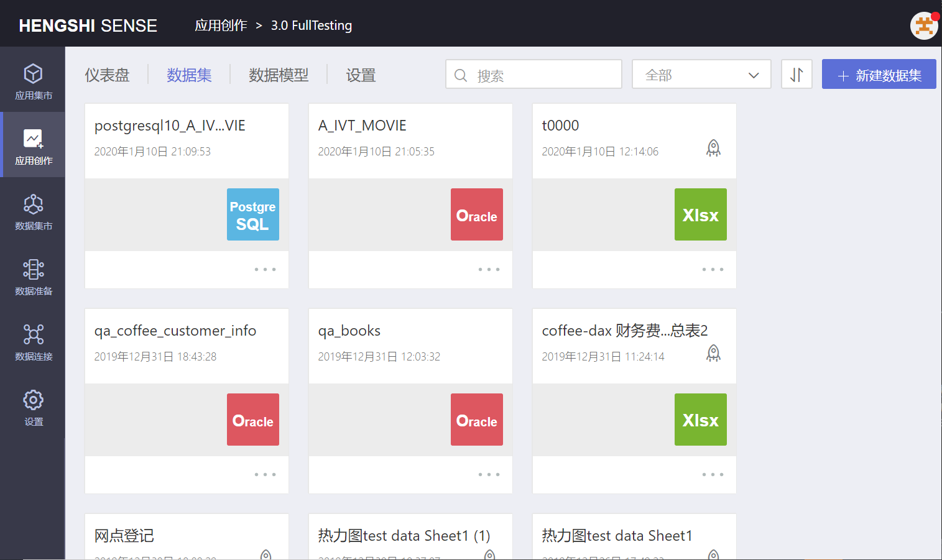This screenshot has width=942, height=560.
Task: Click 应用创作 breadcrumb link
Action: 221,25
